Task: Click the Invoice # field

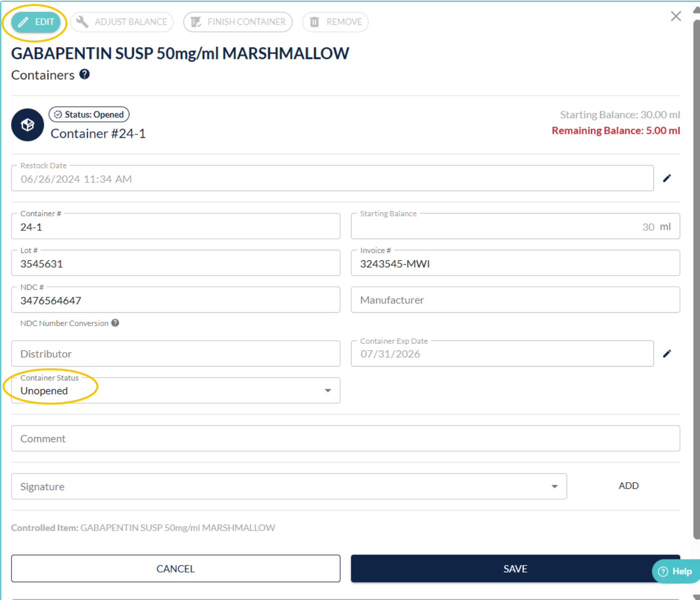Action: pyautogui.click(x=515, y=263)
